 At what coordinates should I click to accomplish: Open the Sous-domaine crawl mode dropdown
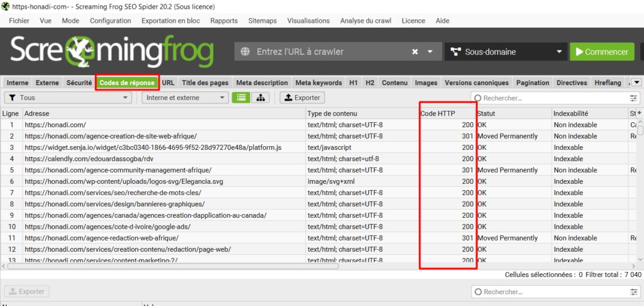pyautogui.click(x=506, y=52)
